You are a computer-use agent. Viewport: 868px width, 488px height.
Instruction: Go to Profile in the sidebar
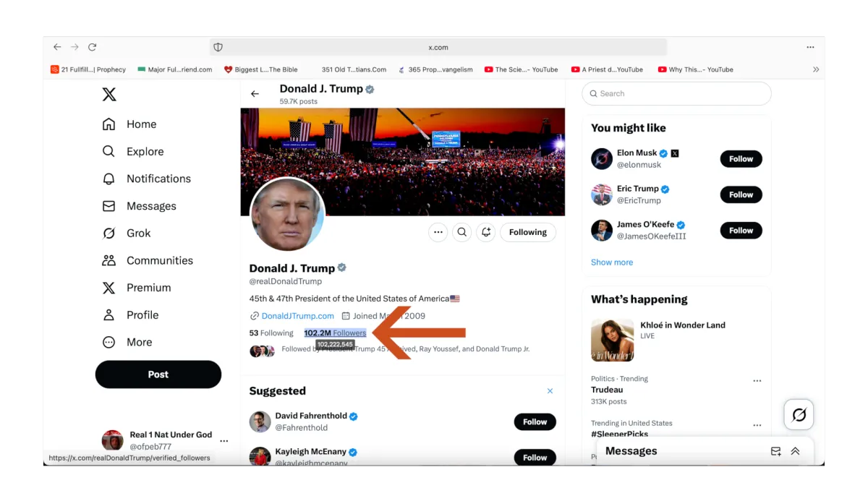pyautogui.click(x=129, y=315)
